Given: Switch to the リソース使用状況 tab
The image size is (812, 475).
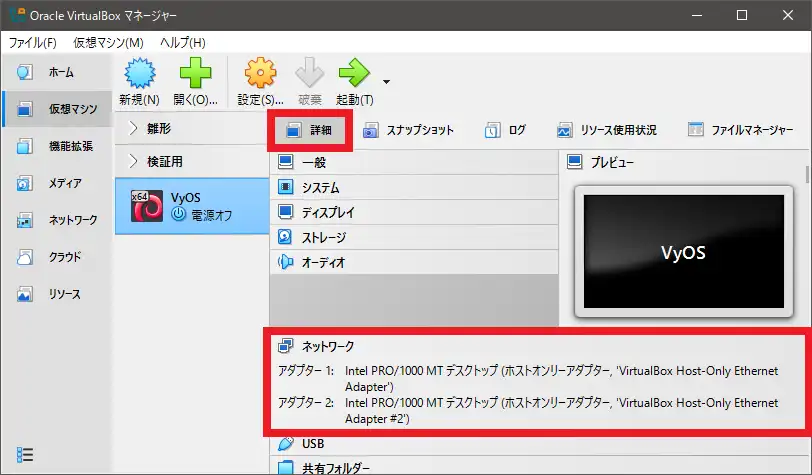Looking at the screenshot, I should [607, 130].
